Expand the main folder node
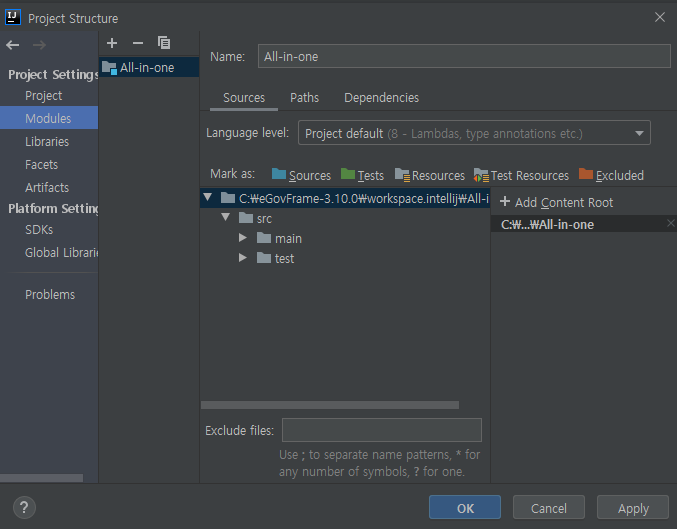The image size is (677, 529). click(243, 238)
